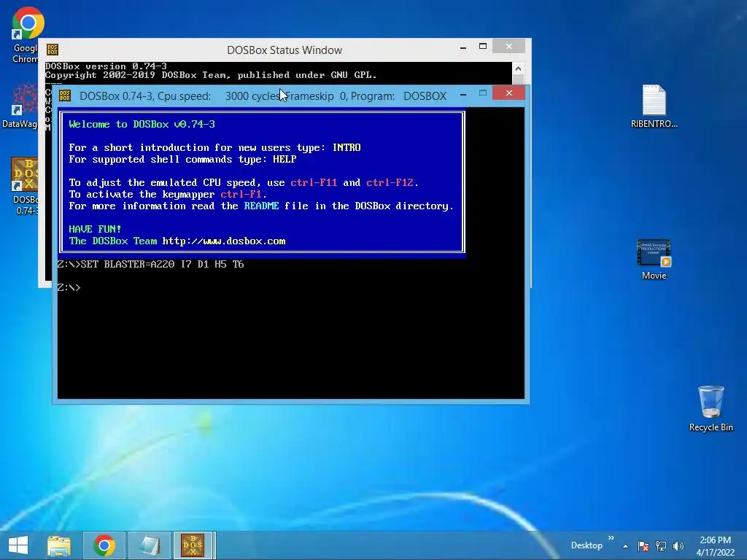Click the red ctrl-F12 text
The width and height of the screenshot is (747, 560).
tap(390, 183)
